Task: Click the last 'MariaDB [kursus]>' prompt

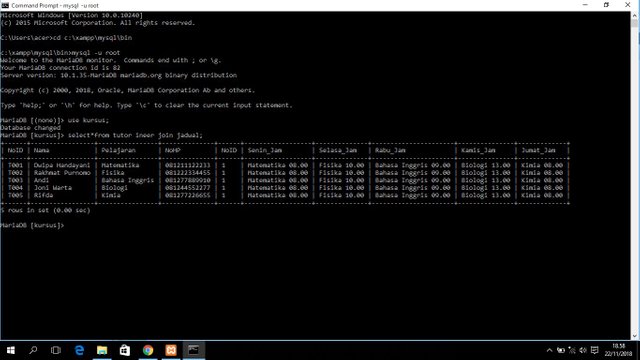Action: [32, 225]
